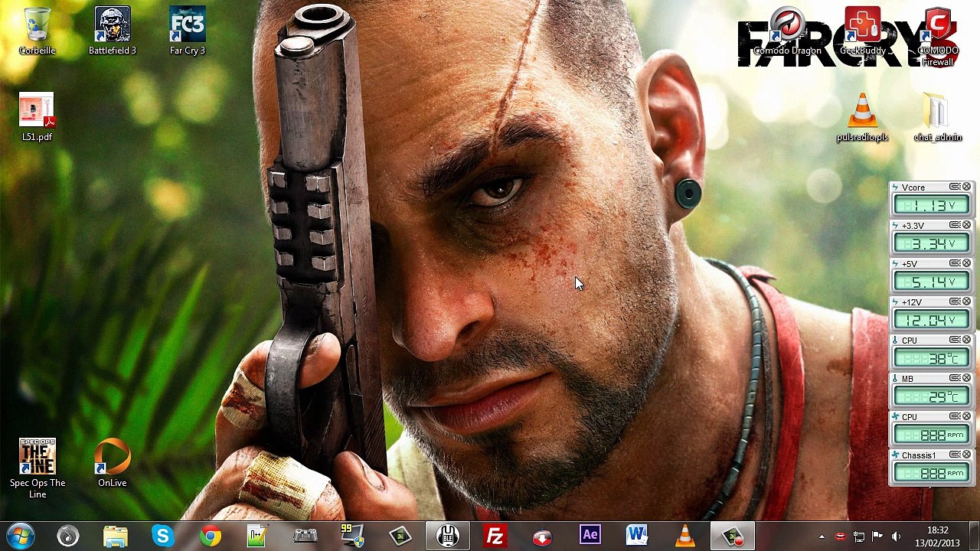Open the Windows Start menu orb

point(21,536)
